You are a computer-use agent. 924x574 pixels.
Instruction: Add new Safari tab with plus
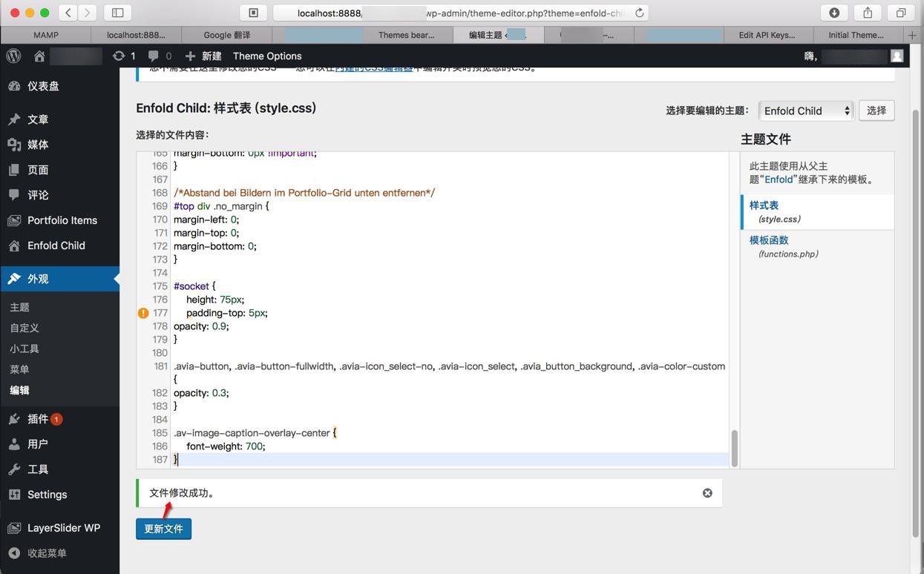[x=912, y=35]
